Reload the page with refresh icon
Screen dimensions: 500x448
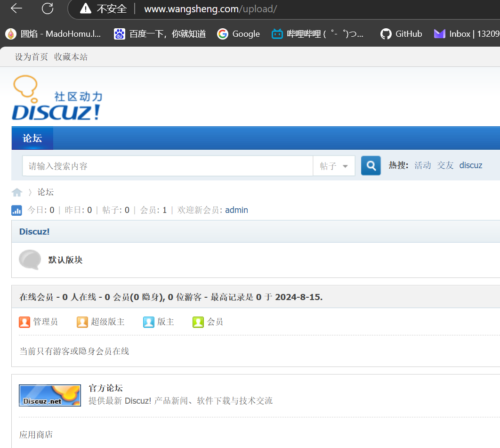coord(48,8)
